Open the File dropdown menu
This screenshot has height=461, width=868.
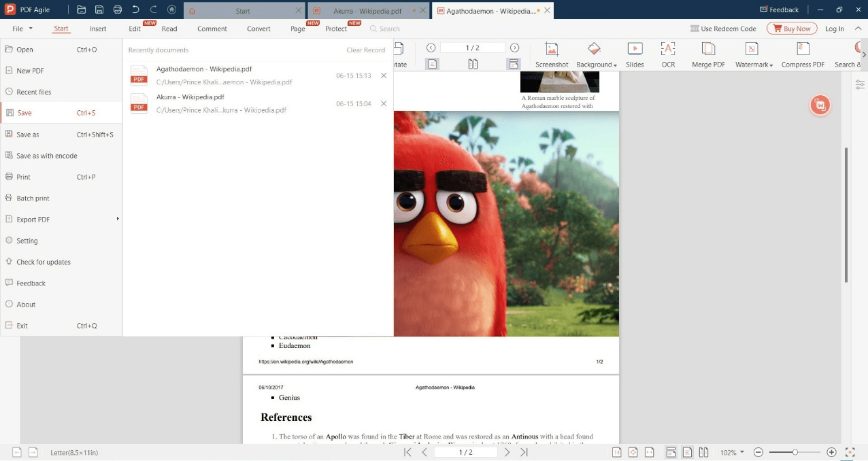(x=22, y=29)
